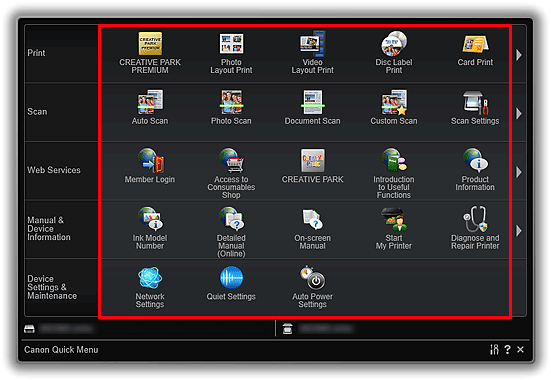Launch Photo Scan

(x=231, y=107)
